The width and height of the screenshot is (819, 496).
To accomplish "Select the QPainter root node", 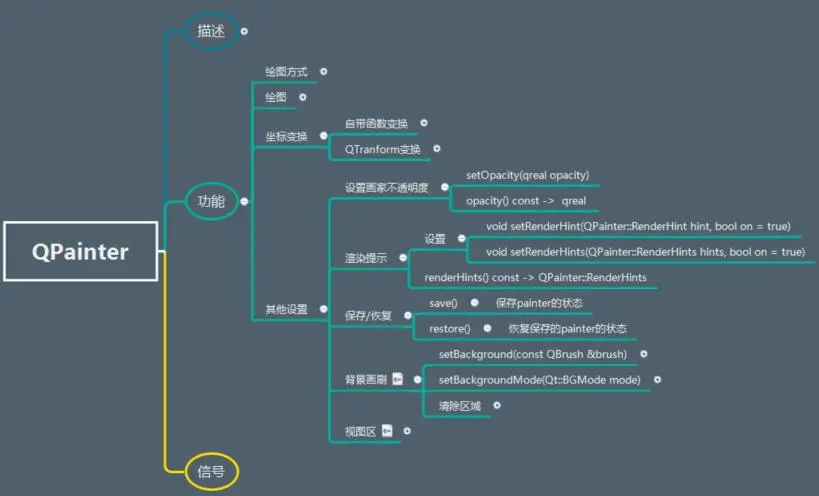I will pos(80,252).
